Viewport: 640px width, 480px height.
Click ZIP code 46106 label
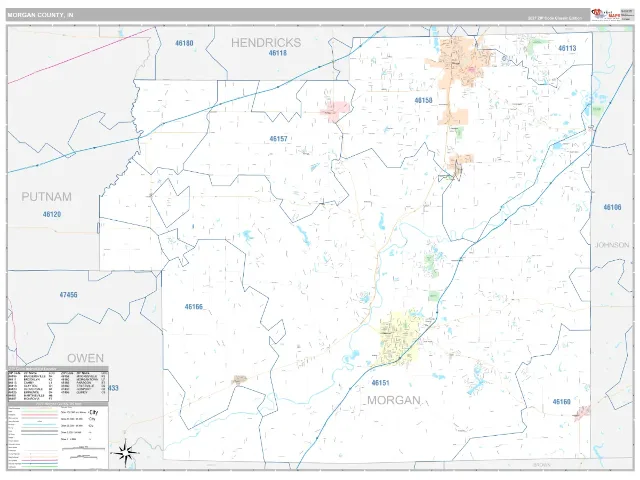[612, 207]
